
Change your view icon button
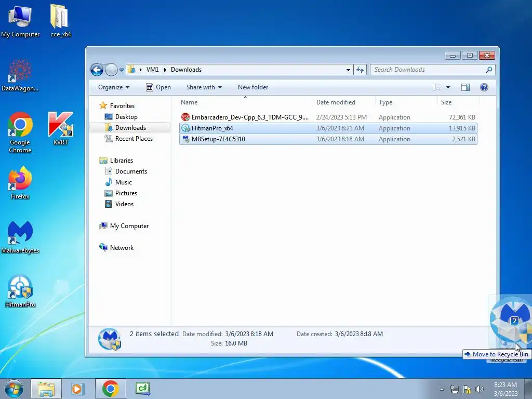coord(436,87)
